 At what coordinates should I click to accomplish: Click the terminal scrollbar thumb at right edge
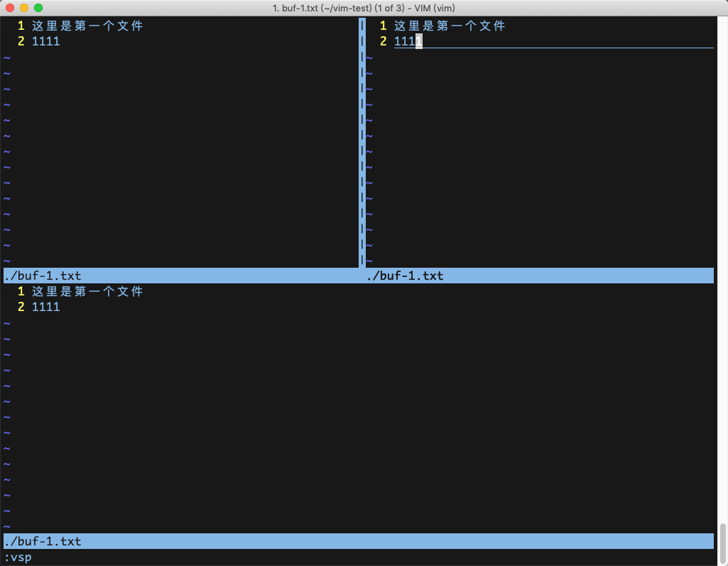(723, 542)
